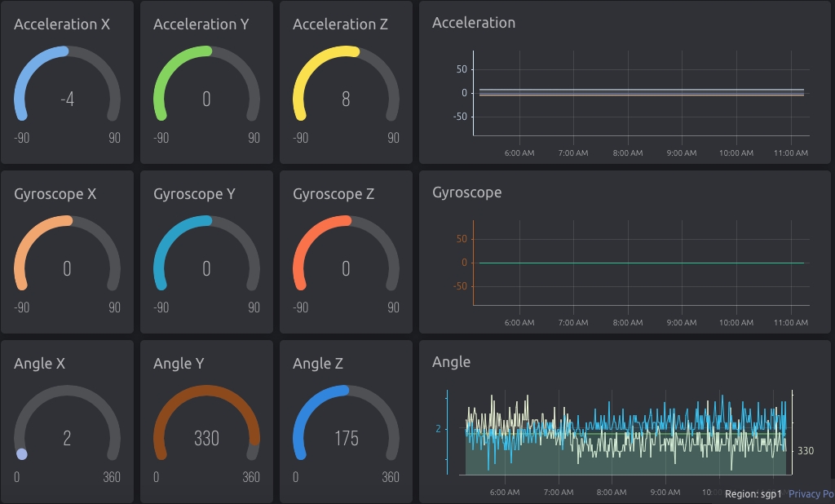Click 7:00 AM on the Gyroscope chart axis
Image resolution: width=835 pixels, height=504 pixels.
[573, 322]
